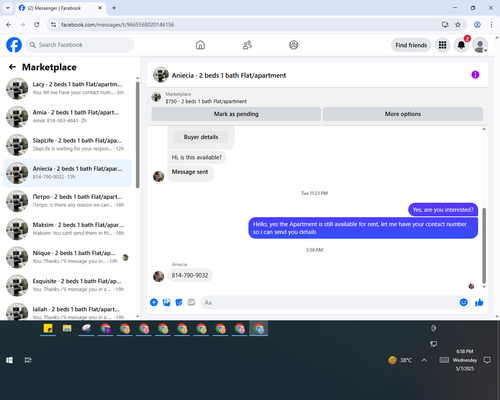Open Chrome profile icon
The height and width of the screenshot is (400, 500).
[x=477, y=25]
